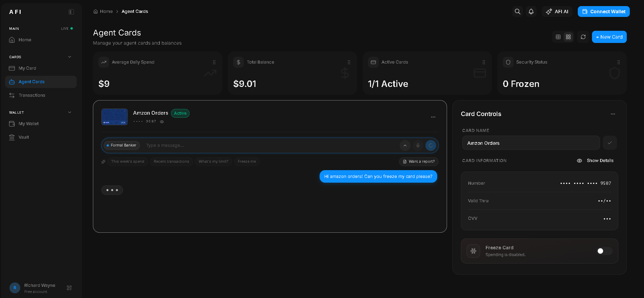
Task: Click the Freeze Card snowflake icon
Action: click(x=473, y=251)
